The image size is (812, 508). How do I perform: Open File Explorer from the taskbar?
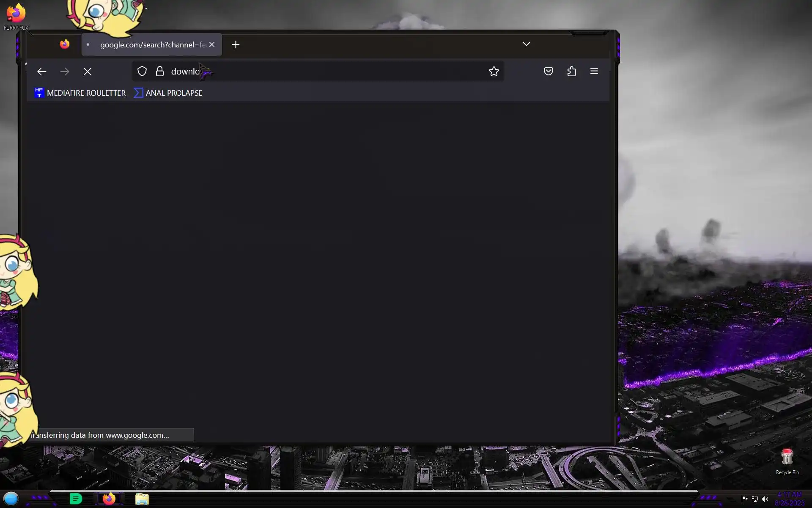point(142,499)
